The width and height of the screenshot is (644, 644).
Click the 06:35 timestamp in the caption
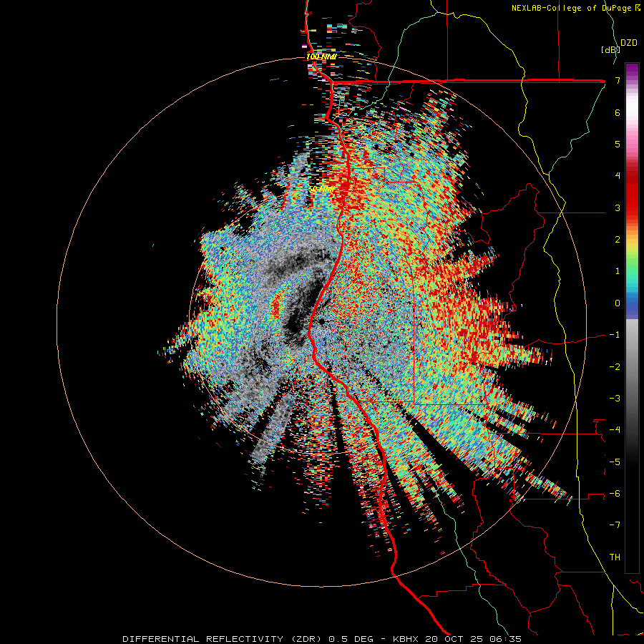(x=507, y=639)
